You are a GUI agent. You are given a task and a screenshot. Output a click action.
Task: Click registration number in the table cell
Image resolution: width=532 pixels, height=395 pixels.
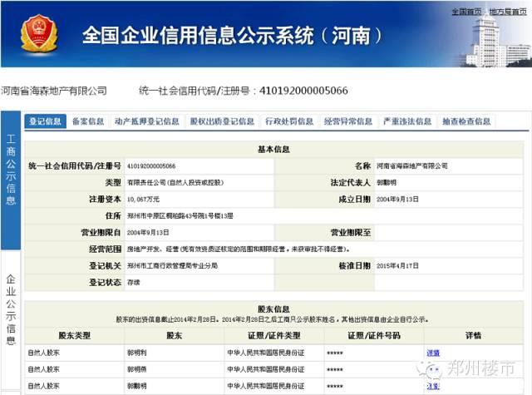click(151, 166)
